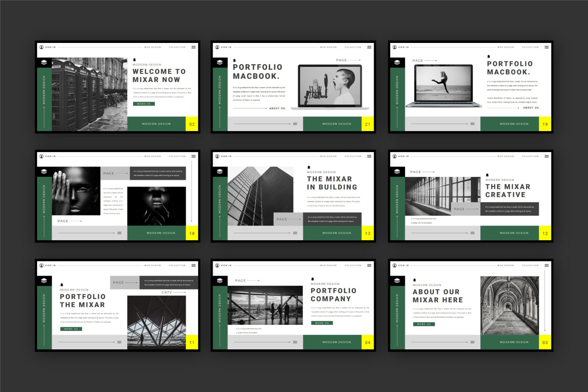Viewport: 588px width, 392px height.
Task: Click gray footer list icon on slide 11
Action: click(x=119, y=342)
